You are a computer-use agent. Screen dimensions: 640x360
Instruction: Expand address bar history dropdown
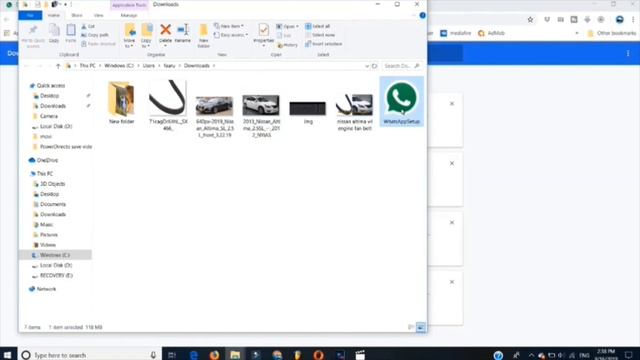(x=367, y=66)
